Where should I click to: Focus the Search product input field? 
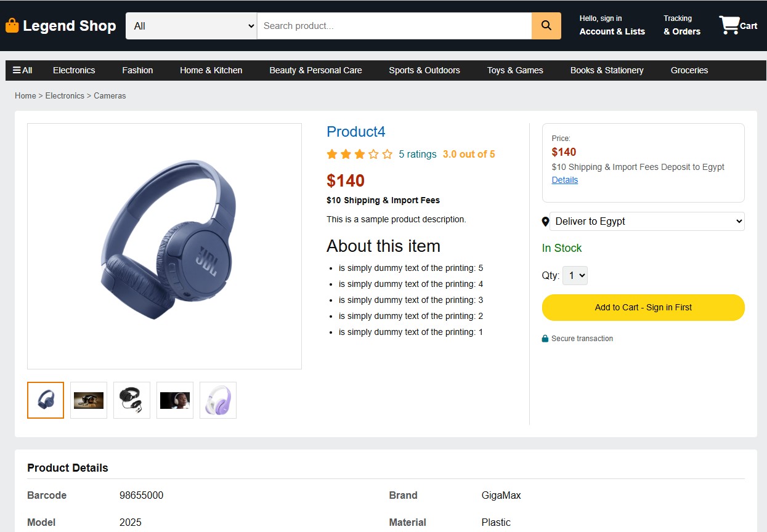pyautogui.click(x=394, y=26)
